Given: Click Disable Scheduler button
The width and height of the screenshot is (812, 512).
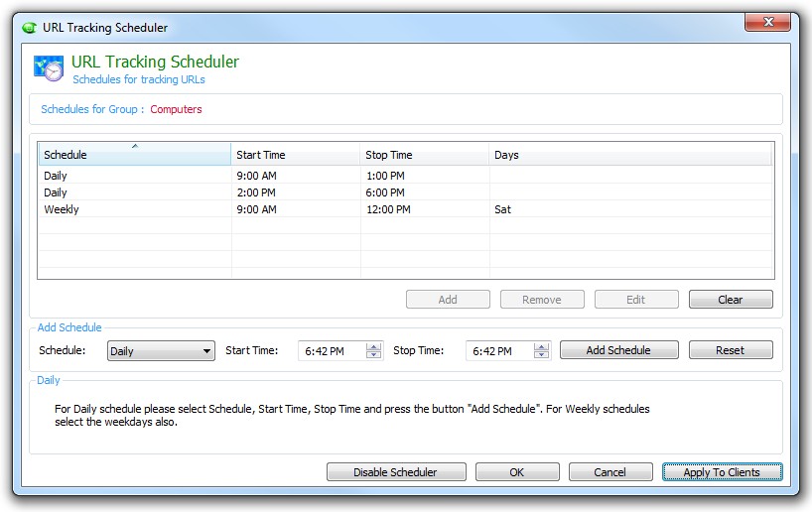Looking at the screenshot, I should point(394,472).
